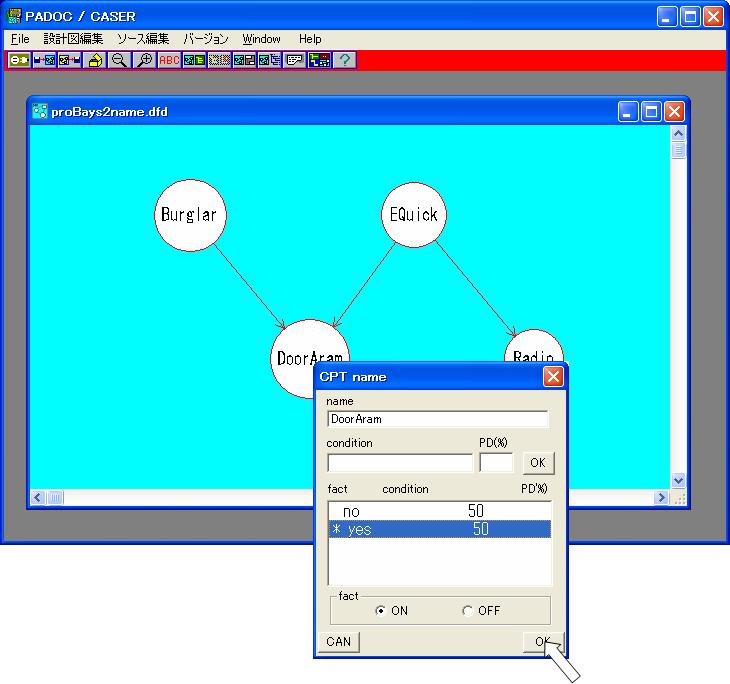The width and height of the screenshot is (730, 684).
Task: Click the question mark help toolbar icon
Action: tap(345, 60)
